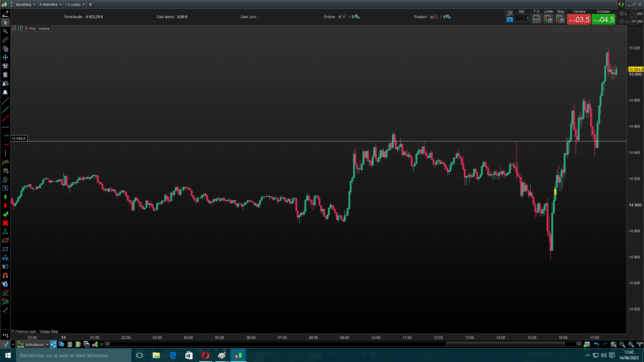Click the Acheter buy price button
The image size is (644, 362).
click(x=603, y=19)
